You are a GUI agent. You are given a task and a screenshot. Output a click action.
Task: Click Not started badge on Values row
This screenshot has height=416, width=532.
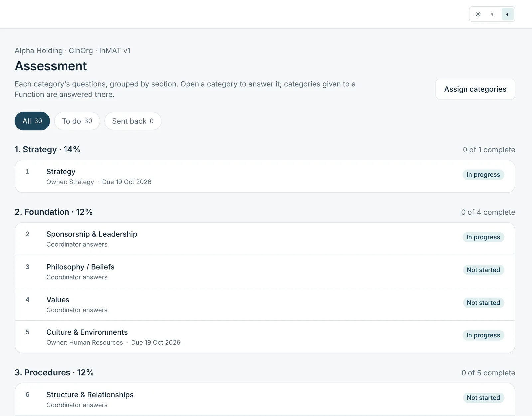pos(483,303)
